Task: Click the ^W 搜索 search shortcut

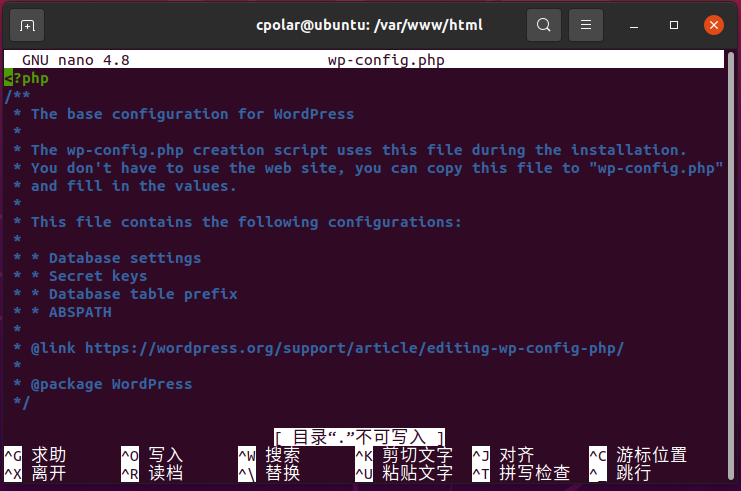Action: [x=269, y=455]
